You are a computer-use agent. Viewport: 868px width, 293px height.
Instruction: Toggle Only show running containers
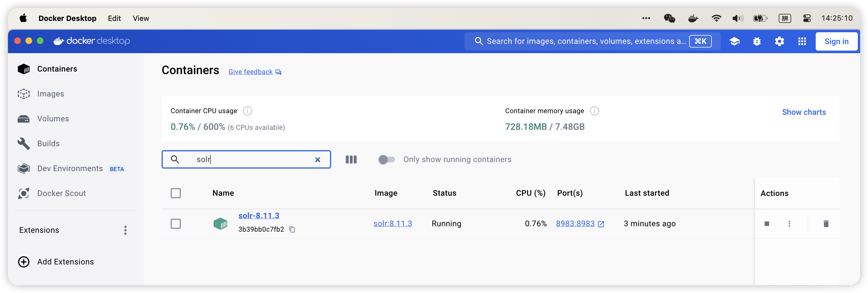click(387, 160)
